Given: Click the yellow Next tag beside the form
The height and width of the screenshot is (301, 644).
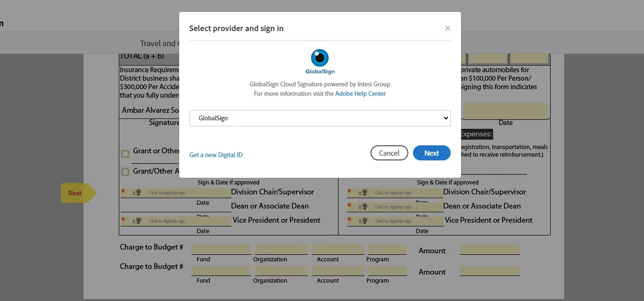Looking at the screenshot, I should [x=78, y=193].
